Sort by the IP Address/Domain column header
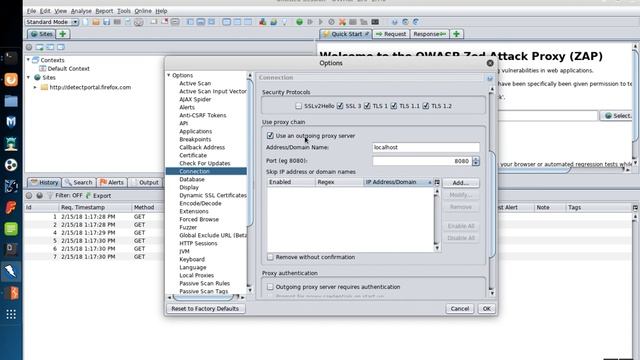The width and height of the screenshot is (640, 360). point(398,182)
